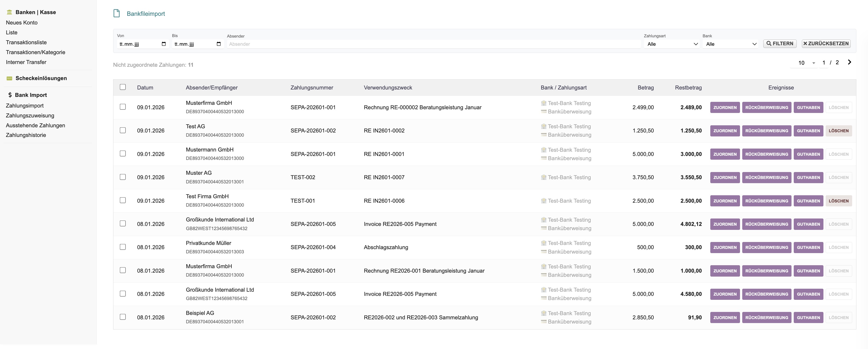Screen dimensions: 868x349
Task: Click LÖSCHEN for the Test Firma GmbH payment
Action: pyautogui.click(x=838, y=201)
